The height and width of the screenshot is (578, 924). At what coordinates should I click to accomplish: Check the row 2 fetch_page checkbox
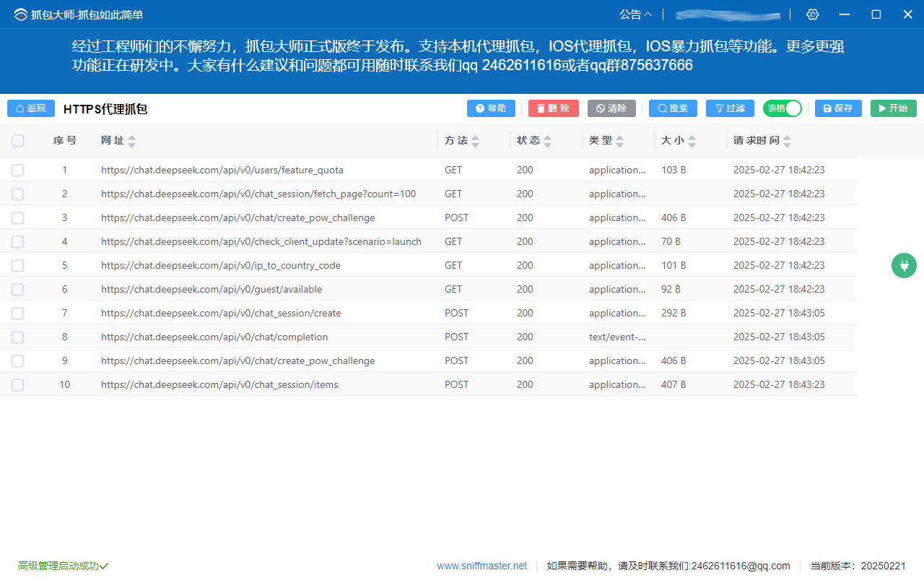18,194
